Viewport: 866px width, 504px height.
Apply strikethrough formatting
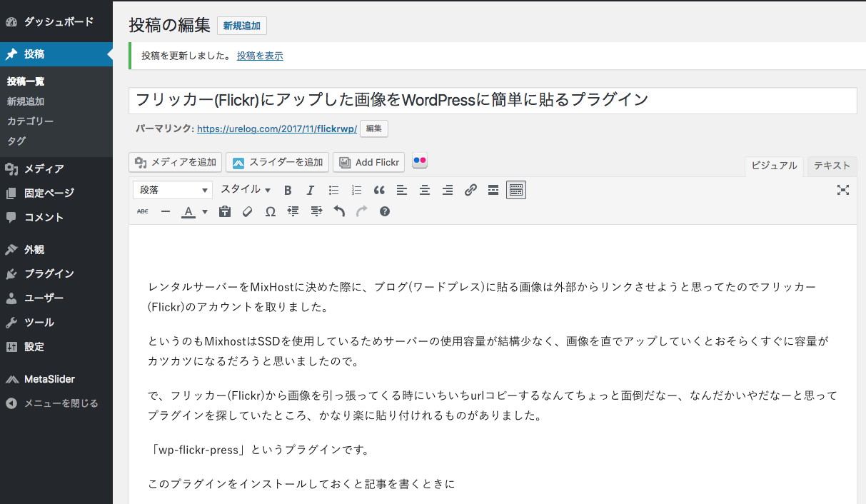143,211
